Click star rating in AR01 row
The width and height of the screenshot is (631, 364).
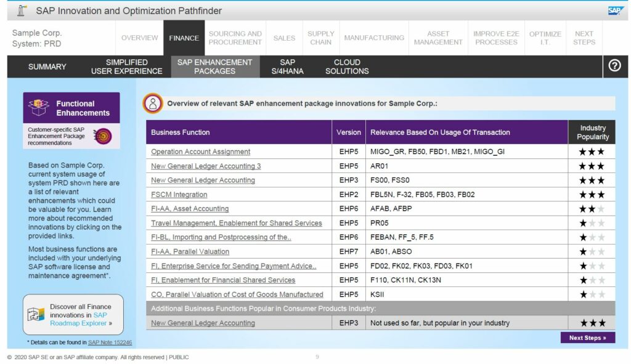(x=592, y=166)
